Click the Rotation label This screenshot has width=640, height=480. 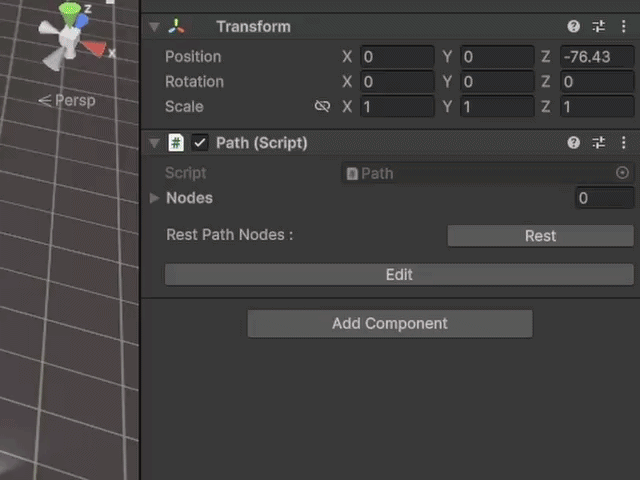tap(194, 82)
